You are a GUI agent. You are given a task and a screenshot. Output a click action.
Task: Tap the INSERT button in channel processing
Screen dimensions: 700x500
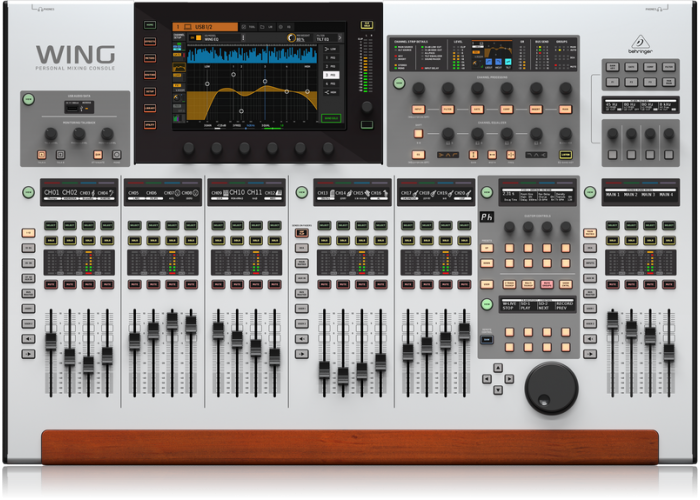[536, 109]
